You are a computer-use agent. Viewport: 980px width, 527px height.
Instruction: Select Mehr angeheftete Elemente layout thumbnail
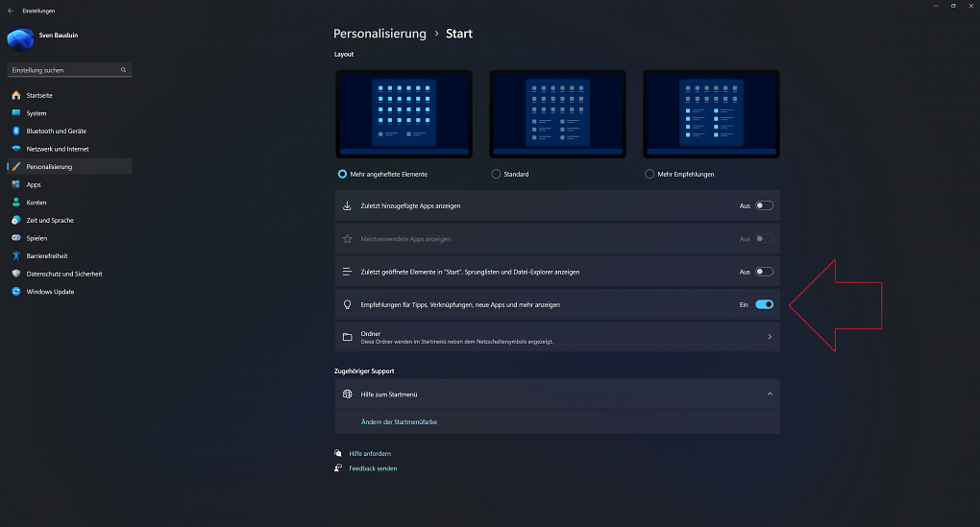[404, 114]
